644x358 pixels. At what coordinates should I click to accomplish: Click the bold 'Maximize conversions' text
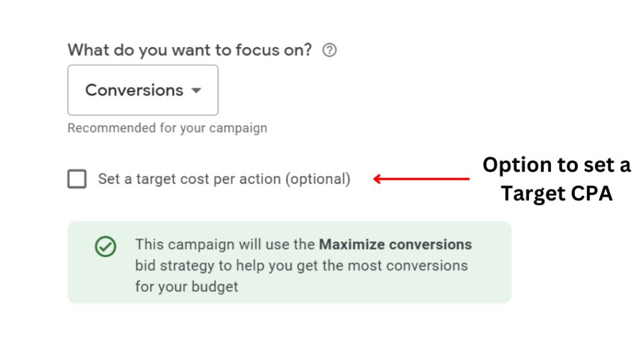tap(395, 244)
